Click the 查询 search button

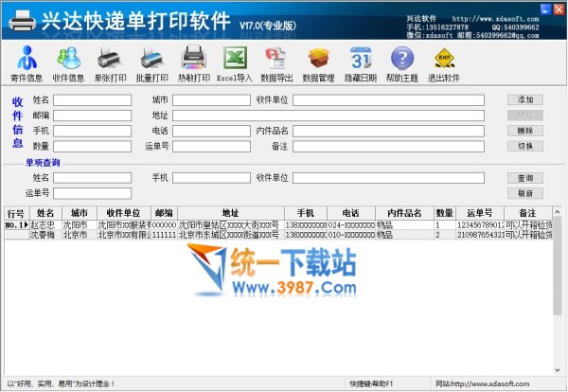[x=525, y=178]
